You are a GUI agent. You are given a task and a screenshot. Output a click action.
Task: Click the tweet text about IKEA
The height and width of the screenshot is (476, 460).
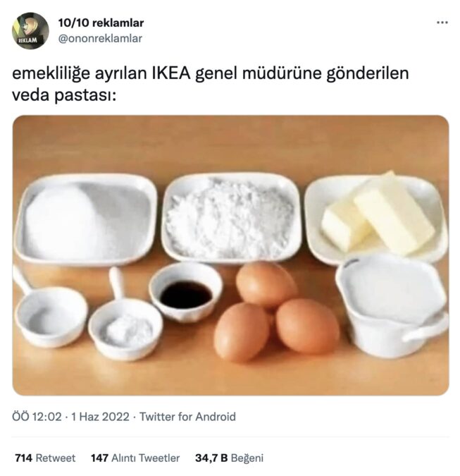pyautogui.click(x=211, y=84)
